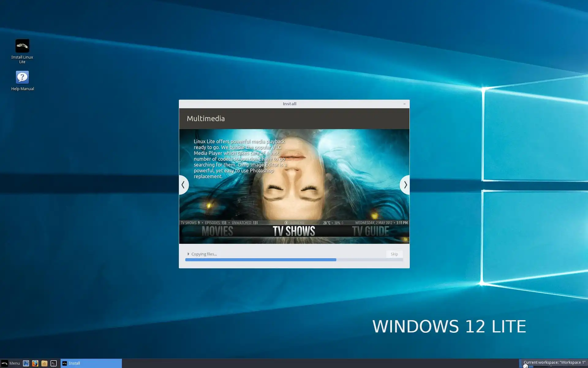Viewport: 588px width, 368px height.
Task: Click the previous slide arrow
Action: pyautogui.click(x=183, y=185)
